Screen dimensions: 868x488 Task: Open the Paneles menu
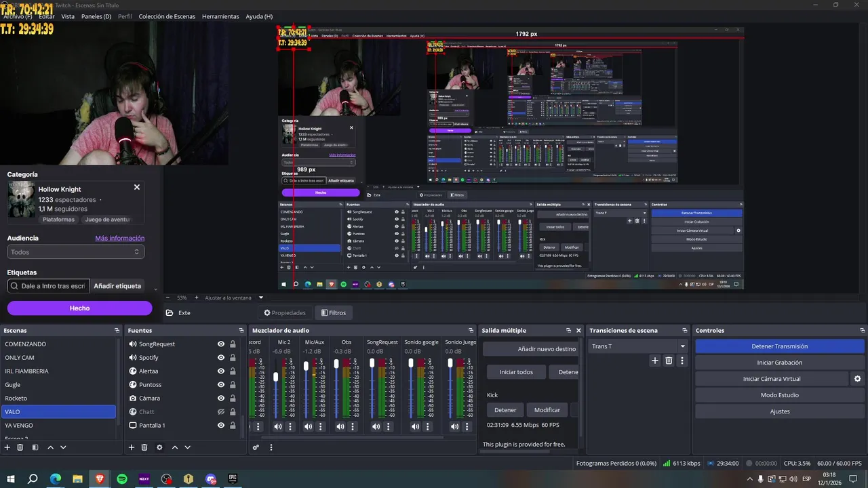[x=96, y=16]
